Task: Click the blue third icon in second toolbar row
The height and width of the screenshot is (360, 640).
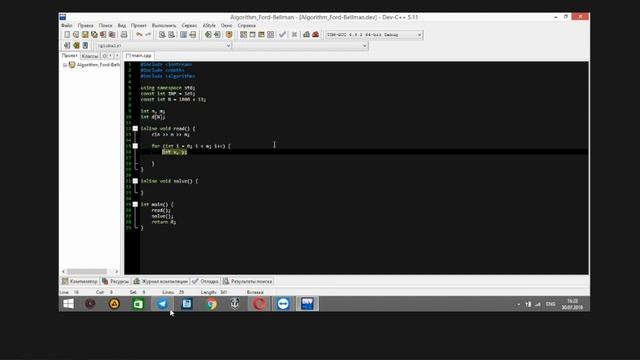Action: [x=85, y=45]
